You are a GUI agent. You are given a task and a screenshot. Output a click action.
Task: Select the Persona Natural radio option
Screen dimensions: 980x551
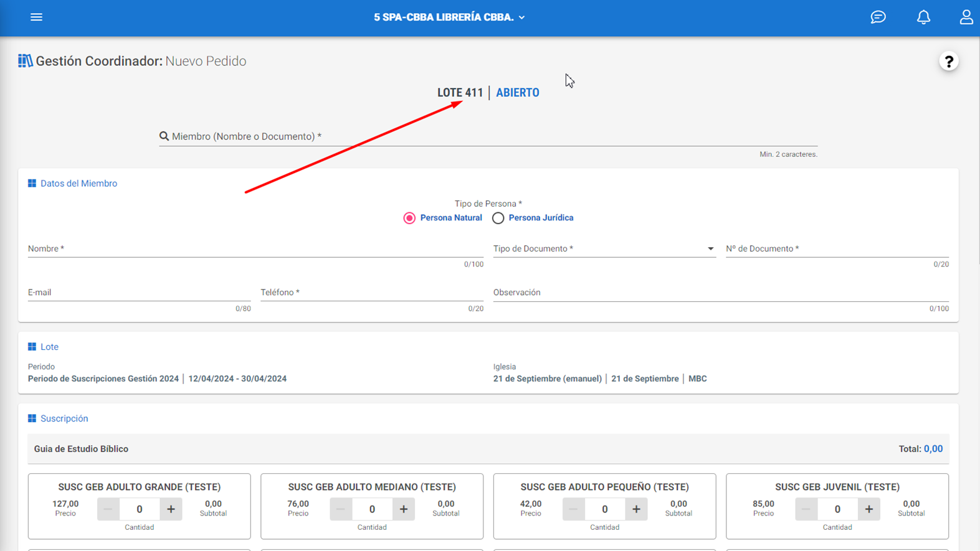click(409, 218)
